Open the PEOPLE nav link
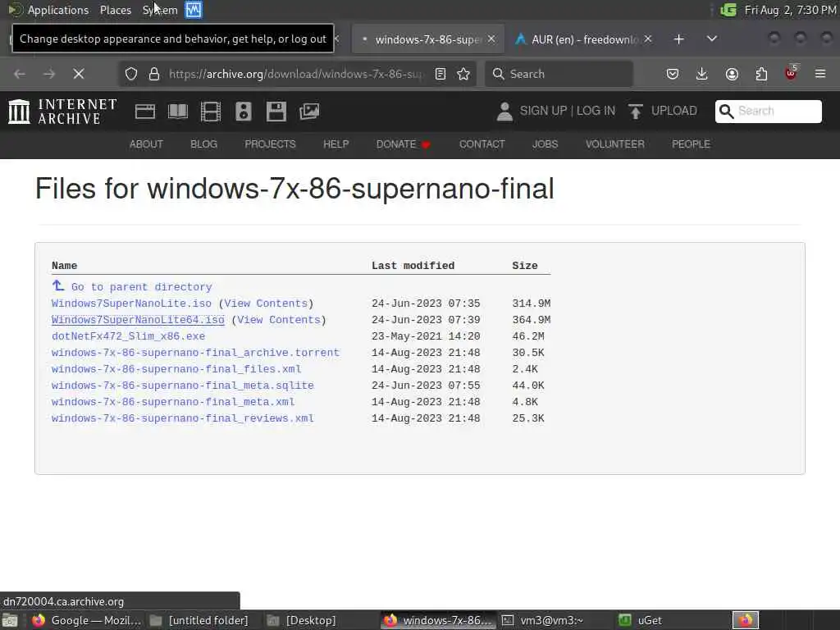 691,144
